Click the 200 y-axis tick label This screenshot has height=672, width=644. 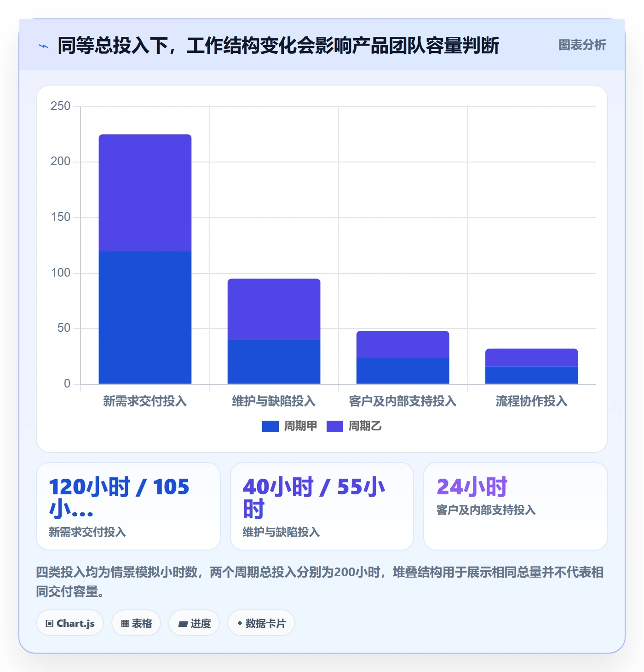[61, 162]
